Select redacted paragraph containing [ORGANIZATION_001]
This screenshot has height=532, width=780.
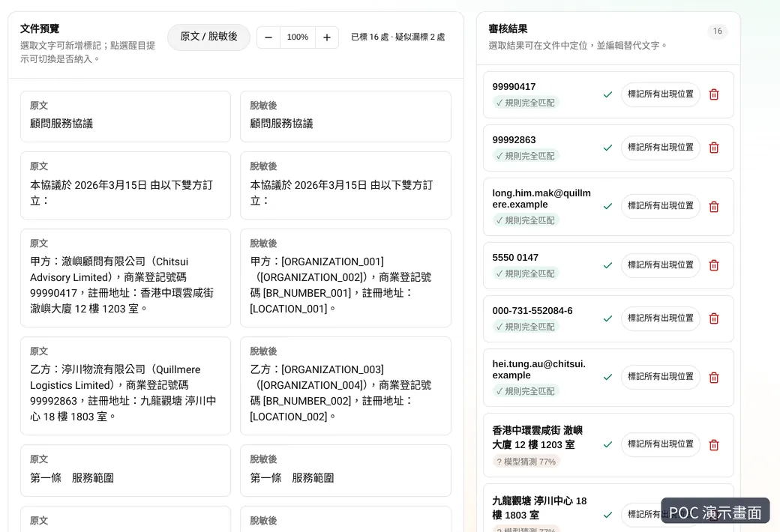[x=345, y=278]
